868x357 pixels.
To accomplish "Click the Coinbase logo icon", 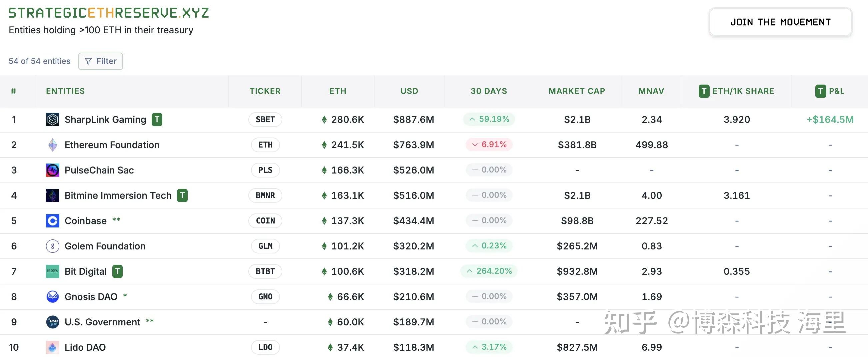I will (x=53, y=220).
